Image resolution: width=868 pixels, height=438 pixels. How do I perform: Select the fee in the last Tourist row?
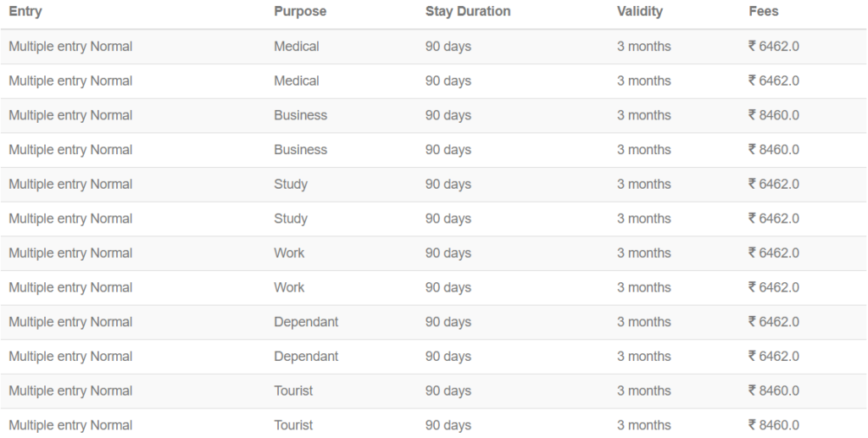(x=774, y=425)
